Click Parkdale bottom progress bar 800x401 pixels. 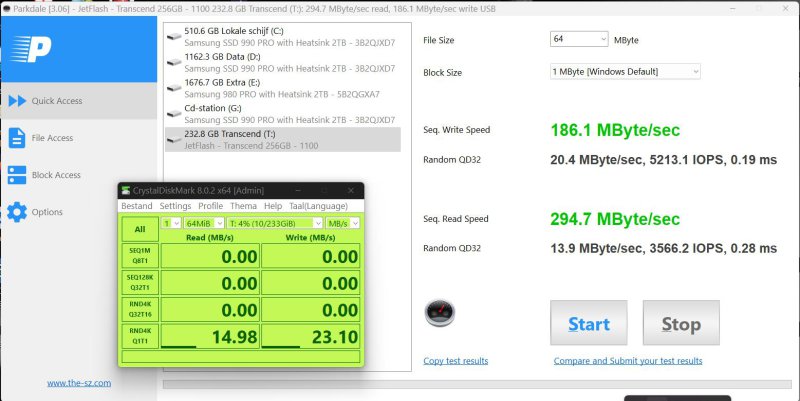[477, 384]
